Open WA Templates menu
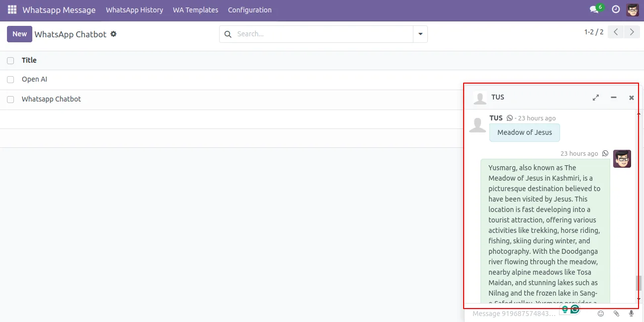The height and width of the screenshot is (322, 644). tap(195, 10)
